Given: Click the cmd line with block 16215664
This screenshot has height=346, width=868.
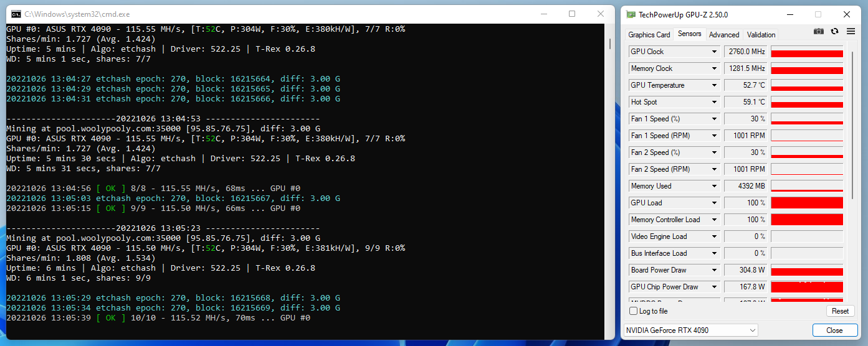Looking at the screenshot, I should point(173,79).
